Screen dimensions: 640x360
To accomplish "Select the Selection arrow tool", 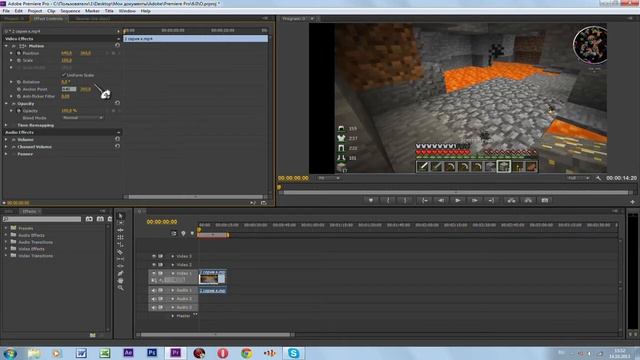I will [120, 216].
